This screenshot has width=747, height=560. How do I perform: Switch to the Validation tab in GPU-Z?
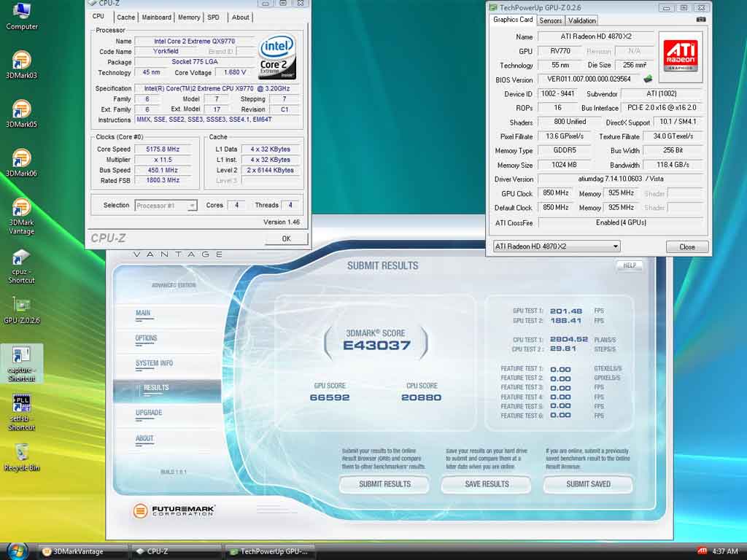581,20
